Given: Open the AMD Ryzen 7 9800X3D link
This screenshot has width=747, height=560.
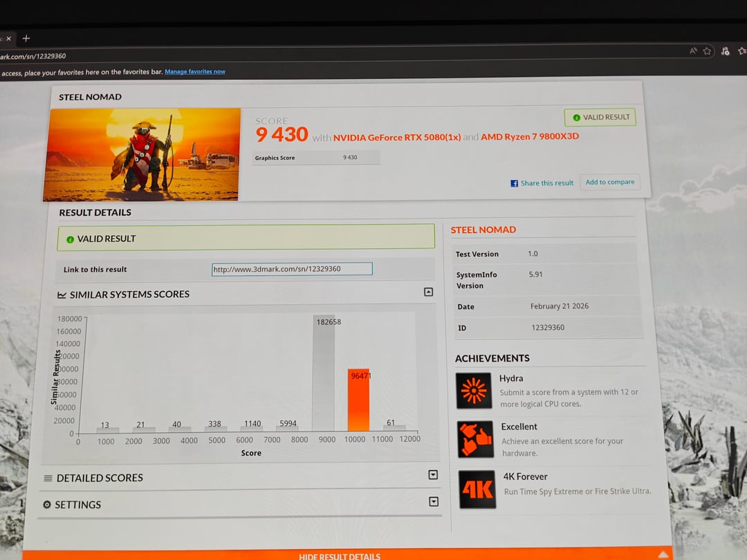Looking at the screenshot, I should (530, 136).
